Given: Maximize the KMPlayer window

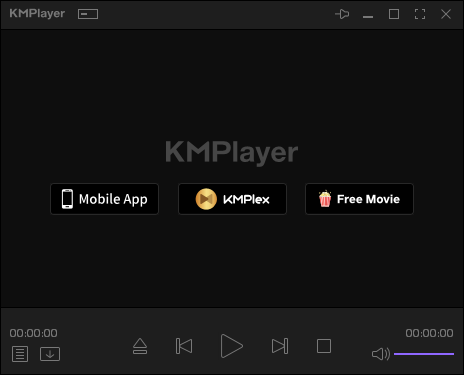Looking at the screenshot, I should click(x=394, y=14).
